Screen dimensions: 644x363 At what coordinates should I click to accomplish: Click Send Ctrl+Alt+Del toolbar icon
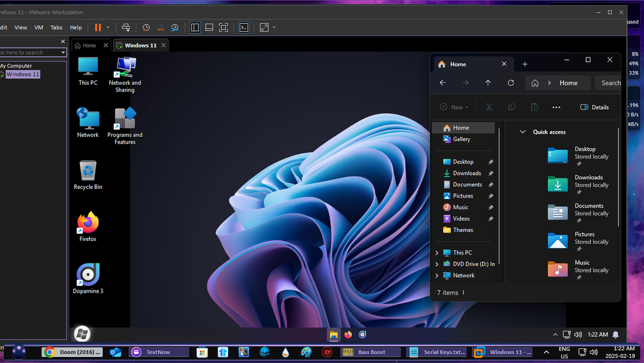click(x=126, y=28)
